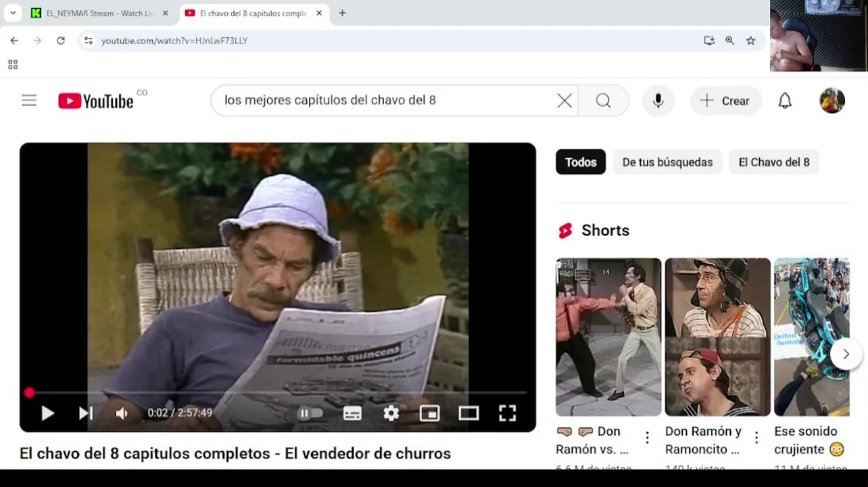This screenshot has height=487, width=868.
Task: Select the De tus búsquedas chip
Action: (x=667, y=162)
